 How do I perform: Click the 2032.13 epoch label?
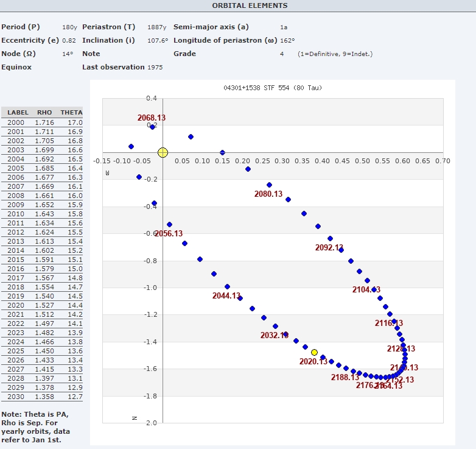274,335
